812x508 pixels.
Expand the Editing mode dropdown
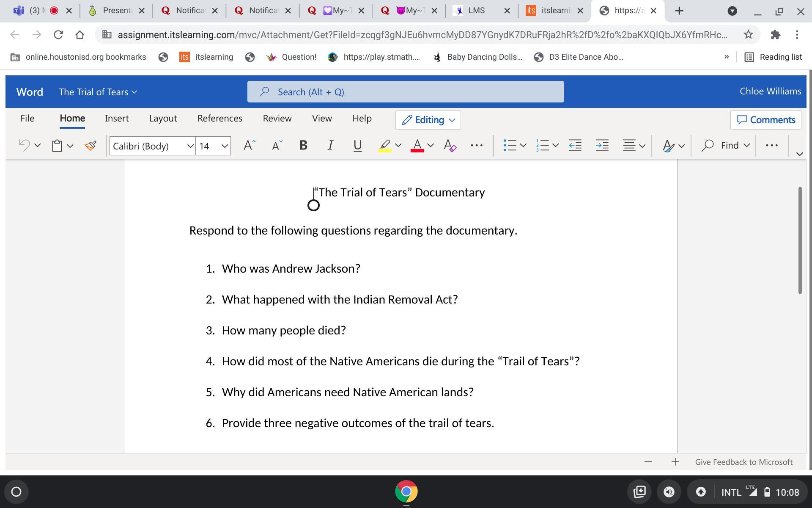[x=428, y=120]
